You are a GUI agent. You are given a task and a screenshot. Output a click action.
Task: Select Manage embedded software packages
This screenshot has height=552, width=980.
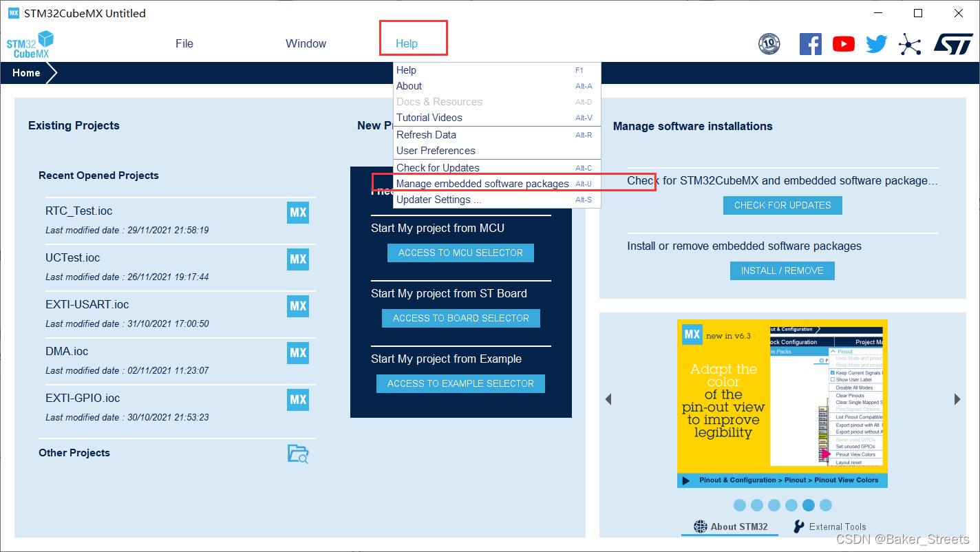click(497, 184)
